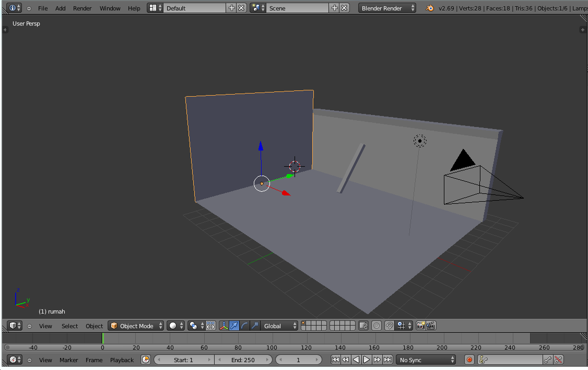Click the Blender logo icon

(430, 8)
